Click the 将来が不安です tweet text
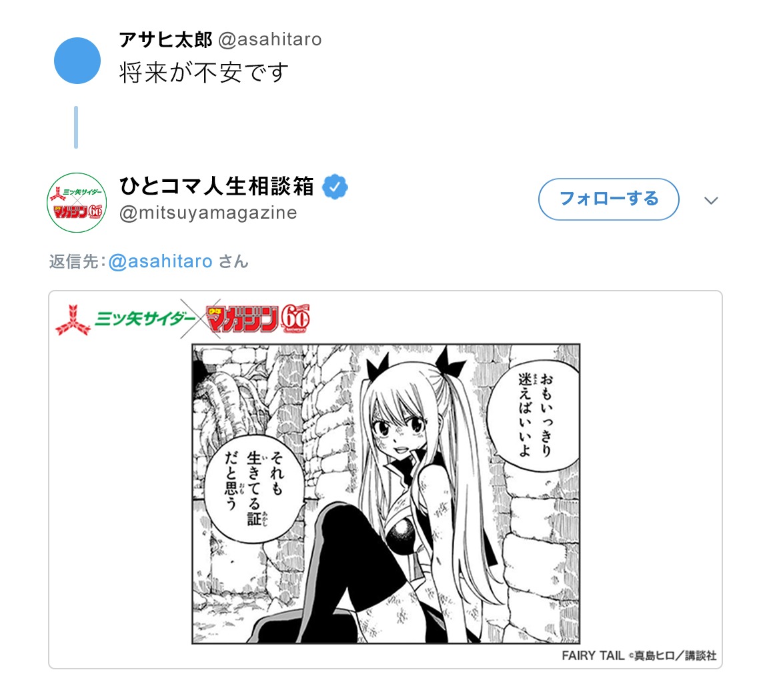771x700 pixels. click(203, 73)
